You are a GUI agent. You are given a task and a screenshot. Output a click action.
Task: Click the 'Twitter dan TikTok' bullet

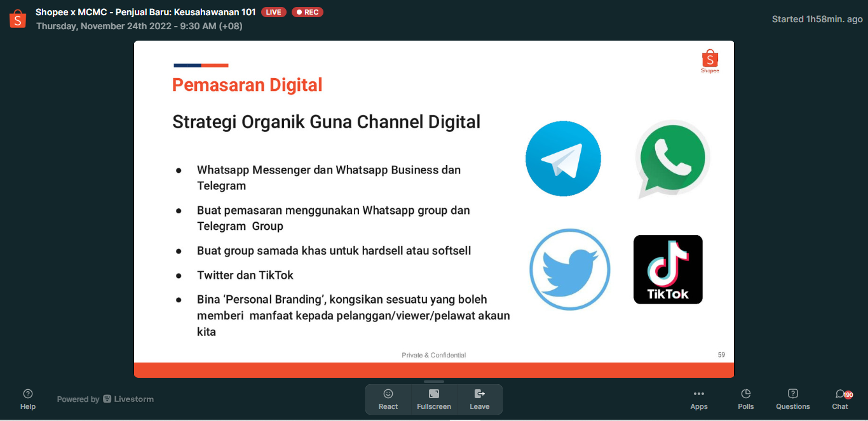(x=245, y=276)
